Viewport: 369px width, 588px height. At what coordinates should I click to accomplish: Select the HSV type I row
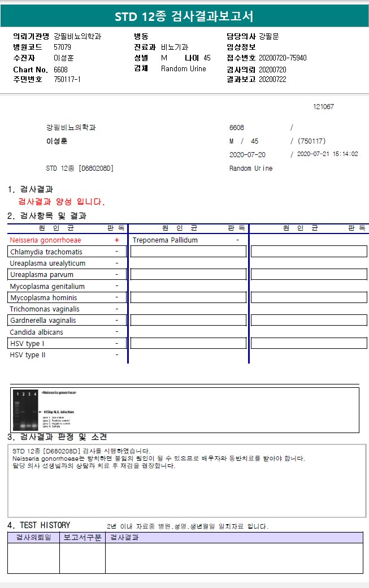tap(67, 343)
